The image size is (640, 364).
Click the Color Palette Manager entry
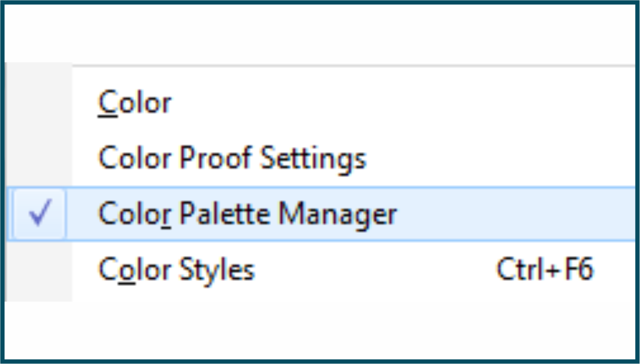point(247,214)
